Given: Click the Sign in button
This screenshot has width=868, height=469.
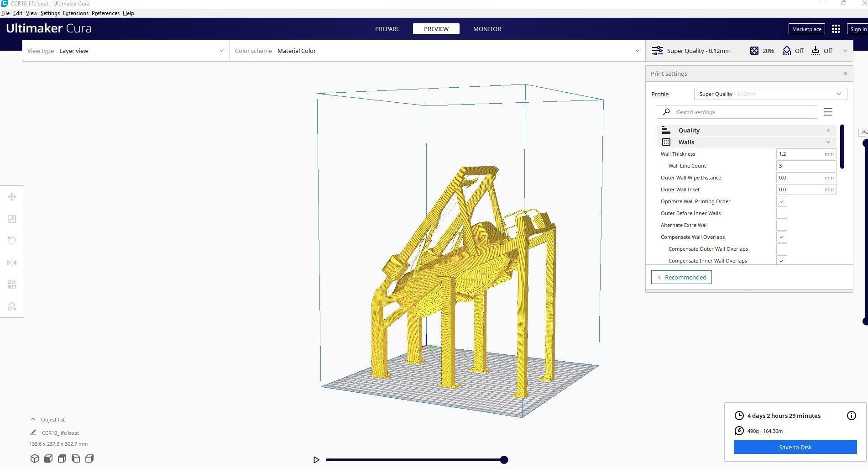Looking at the screenshot, I should 858,29.
